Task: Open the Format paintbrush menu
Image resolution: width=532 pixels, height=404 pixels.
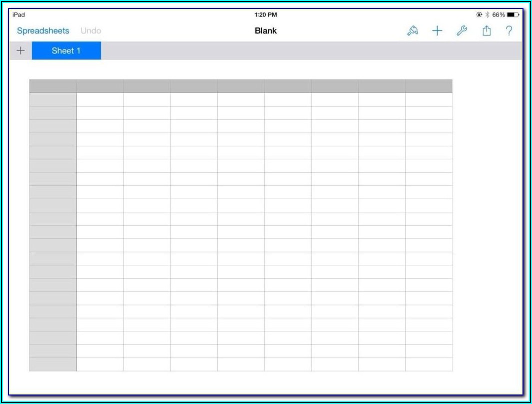Action: coord(412,31)
